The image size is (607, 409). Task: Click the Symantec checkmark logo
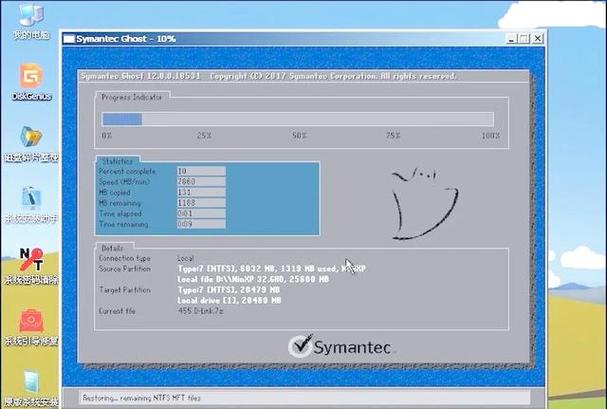299,346
